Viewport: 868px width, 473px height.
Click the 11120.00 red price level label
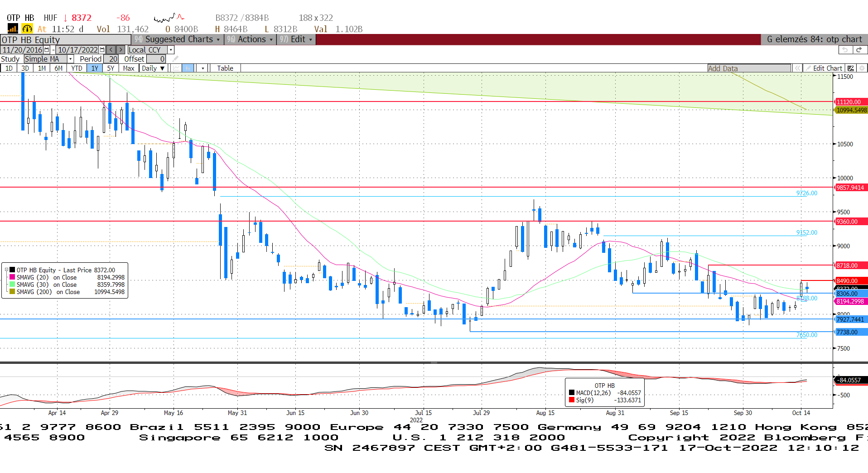point(851,102)
